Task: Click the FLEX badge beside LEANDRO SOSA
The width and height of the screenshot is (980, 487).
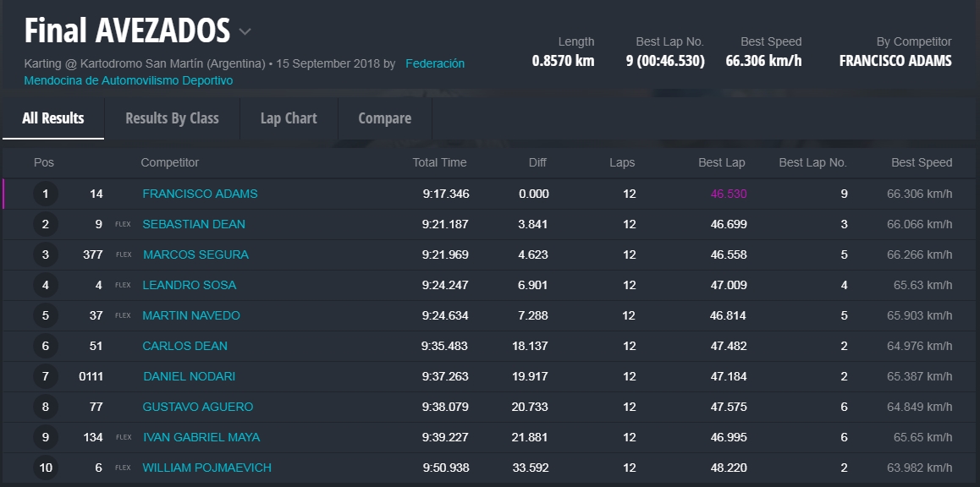Action: (124, 285)
